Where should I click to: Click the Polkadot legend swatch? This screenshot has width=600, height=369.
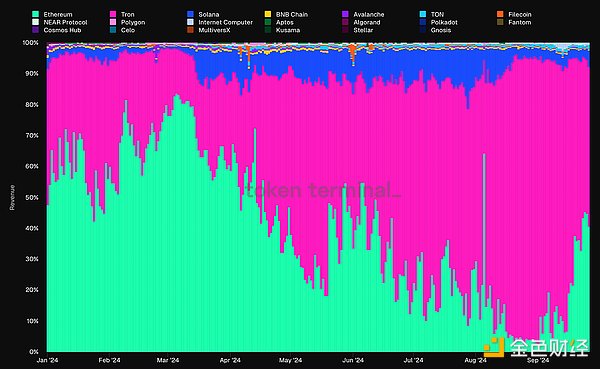[423, 22]
